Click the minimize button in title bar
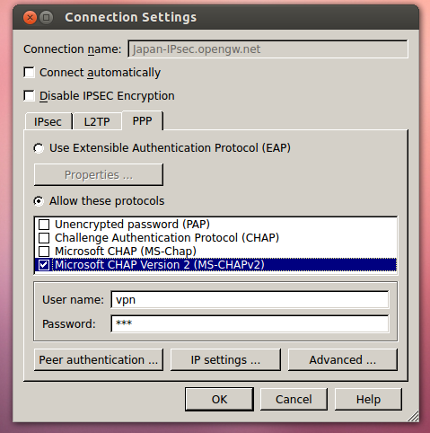This screenshot has height=433, width=430. 46,17
